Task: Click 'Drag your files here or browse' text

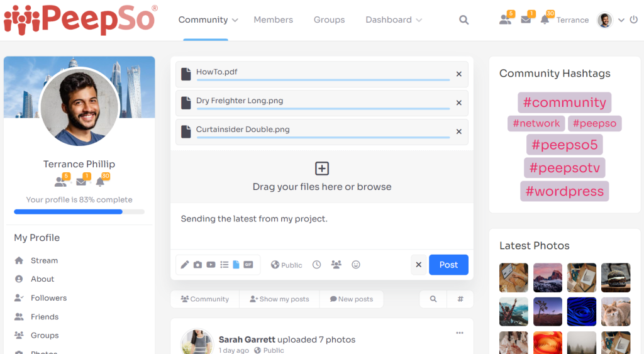Action: 322,187
